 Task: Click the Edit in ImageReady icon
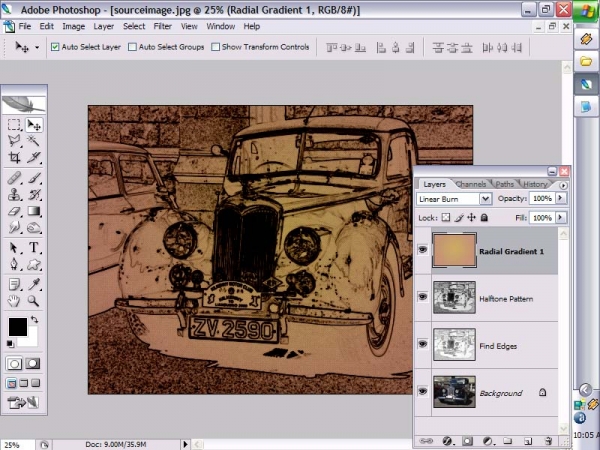(x=23, y=403)
